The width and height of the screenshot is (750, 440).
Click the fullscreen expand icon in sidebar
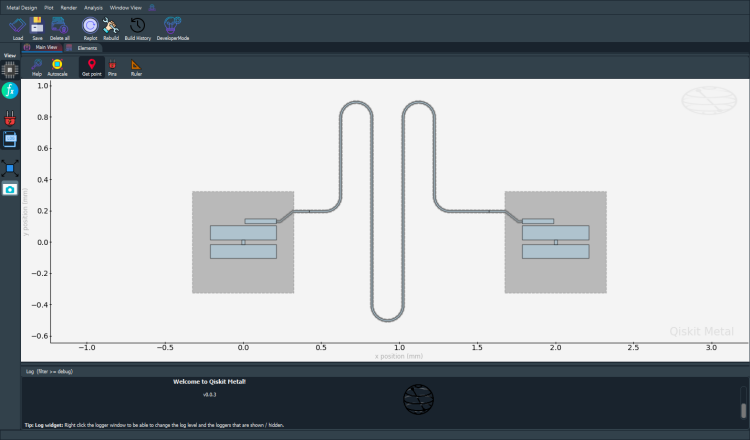point(10,168)
